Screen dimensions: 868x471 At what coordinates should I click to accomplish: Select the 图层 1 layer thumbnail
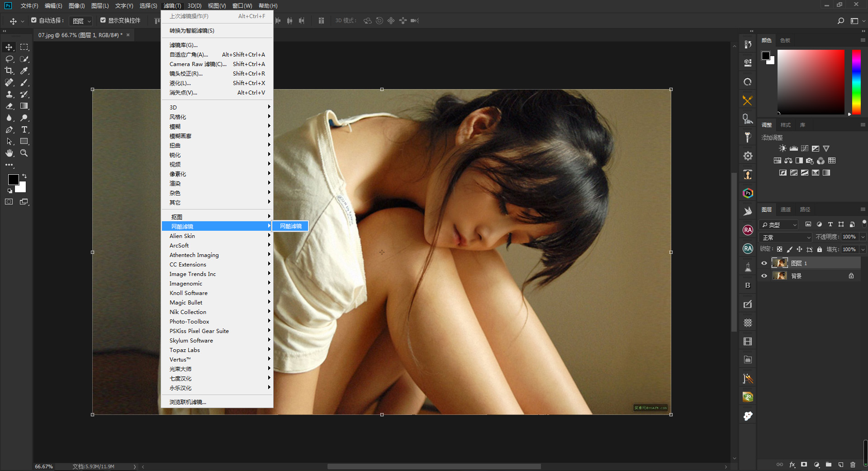coord(779,263)
